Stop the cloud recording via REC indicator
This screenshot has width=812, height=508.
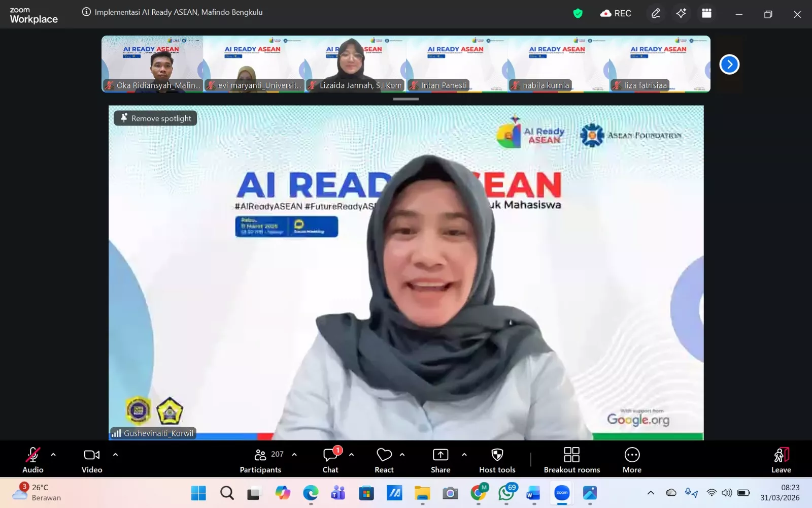(616, 13)
